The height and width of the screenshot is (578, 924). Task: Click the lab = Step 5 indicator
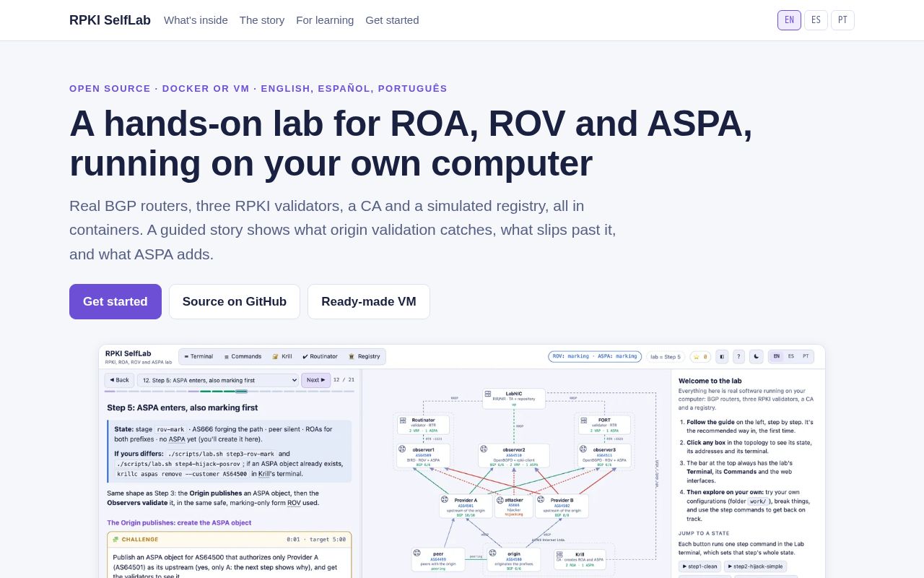click(x=665, y=356)
